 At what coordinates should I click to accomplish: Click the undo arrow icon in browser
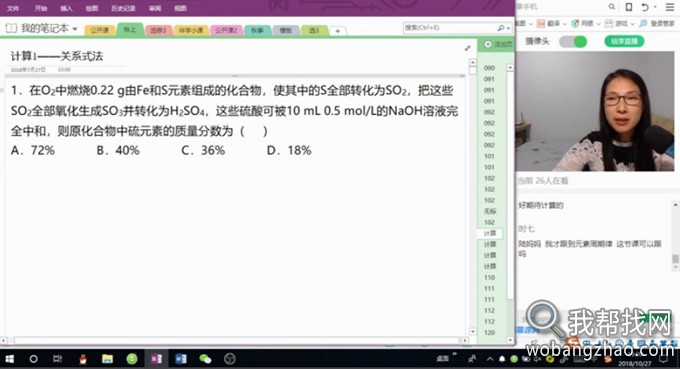click(x=645, y=7)
